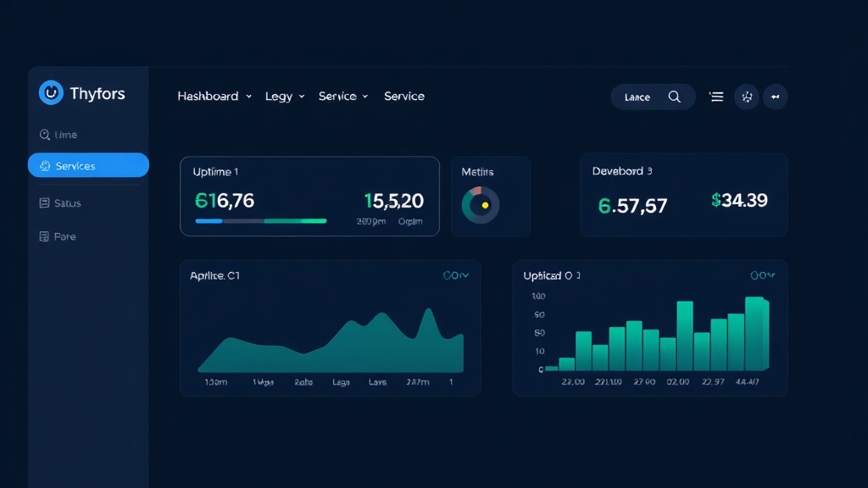Open the list menu icon near the search bar
The width and height of the screenshot is (868, 488).
[715, 97]
